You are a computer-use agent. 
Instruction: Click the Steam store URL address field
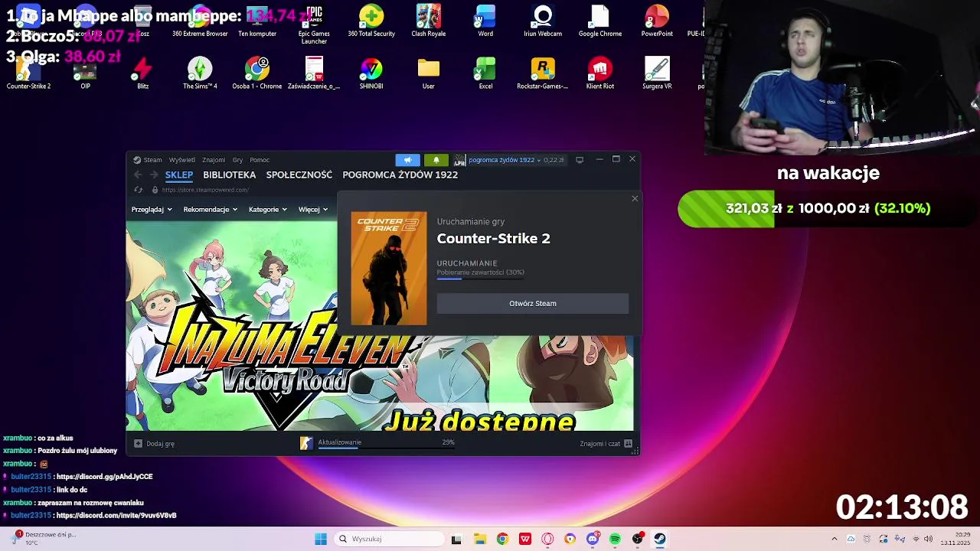(x=205, y=190)
